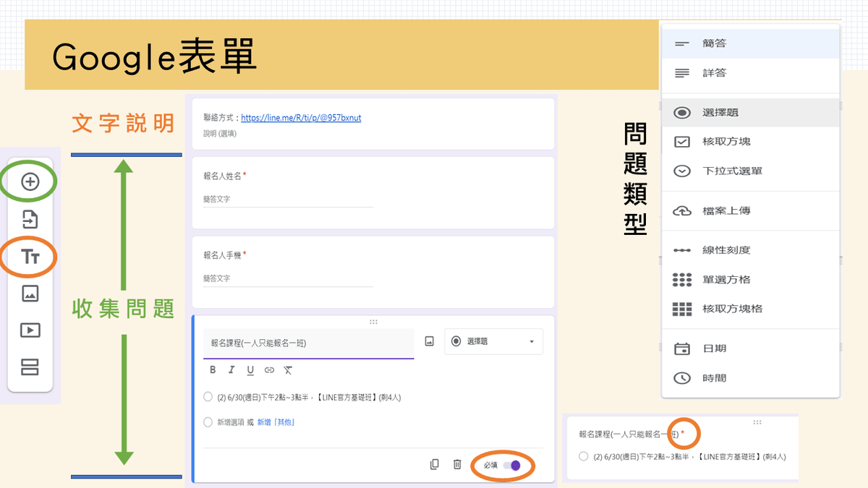
Task: Delete question using the trash icon
Action: [457, 464]
